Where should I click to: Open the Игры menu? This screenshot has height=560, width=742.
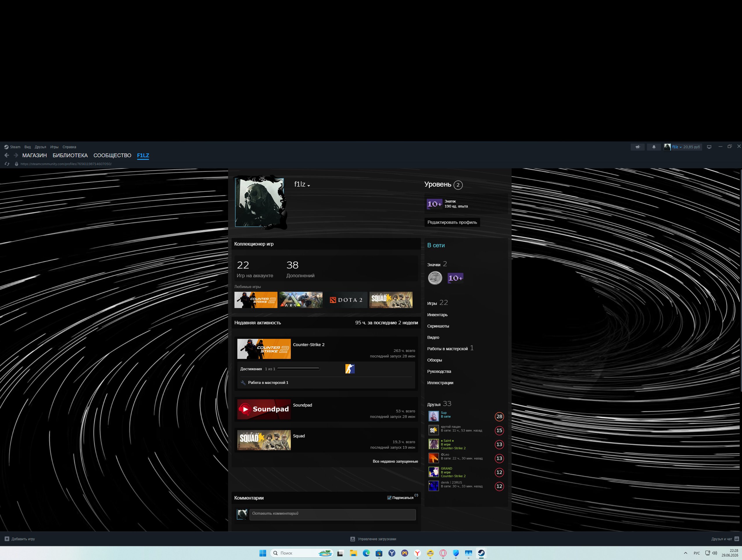click(54, 147)
